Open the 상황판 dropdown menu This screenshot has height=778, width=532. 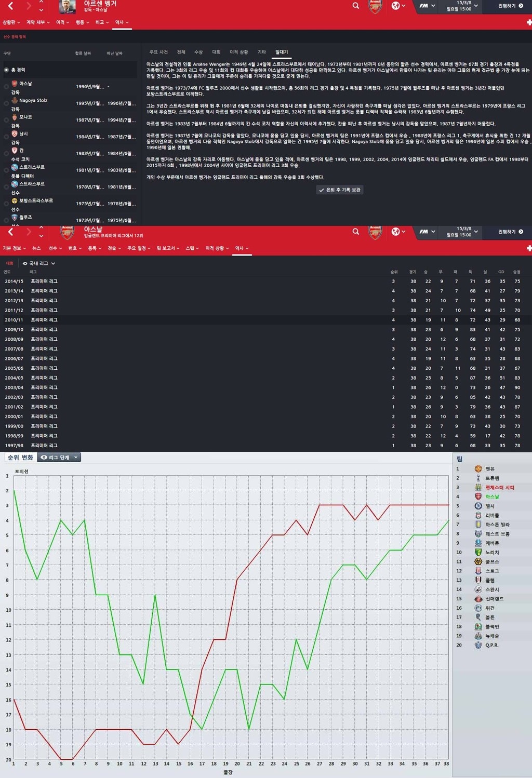click(x=11, y=22)
